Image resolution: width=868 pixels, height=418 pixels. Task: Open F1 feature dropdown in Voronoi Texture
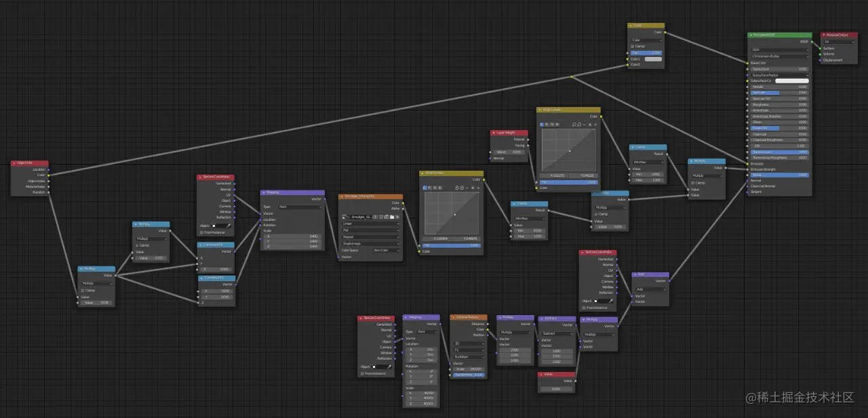point(469,350)
